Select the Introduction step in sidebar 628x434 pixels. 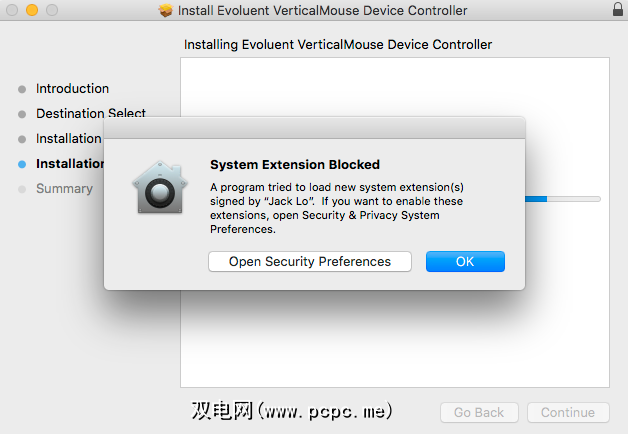pyautogui.click(x=72, y=89)
